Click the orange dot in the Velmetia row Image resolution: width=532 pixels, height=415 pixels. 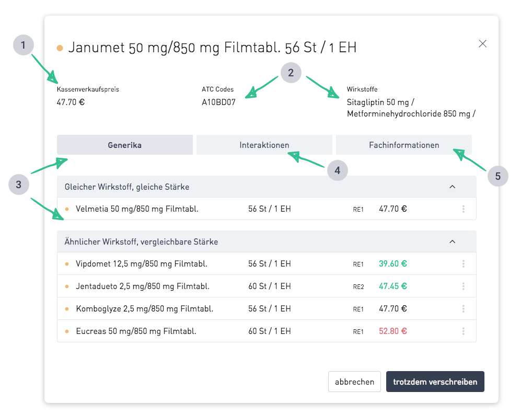pos(67,209)
